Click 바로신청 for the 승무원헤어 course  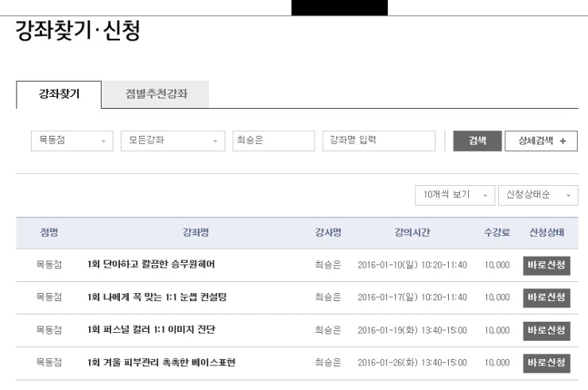(x=547, y=265)
